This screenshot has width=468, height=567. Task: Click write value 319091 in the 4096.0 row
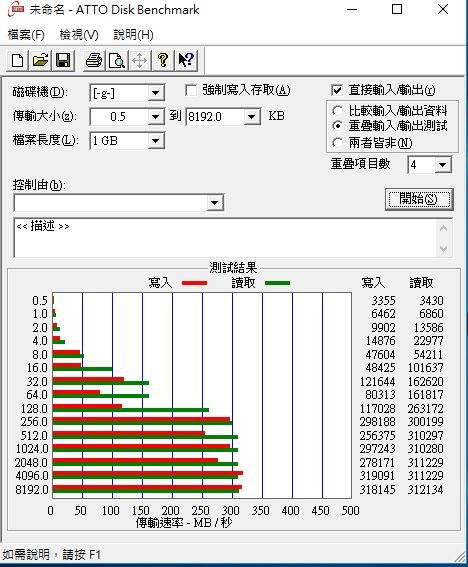(377, 476)
